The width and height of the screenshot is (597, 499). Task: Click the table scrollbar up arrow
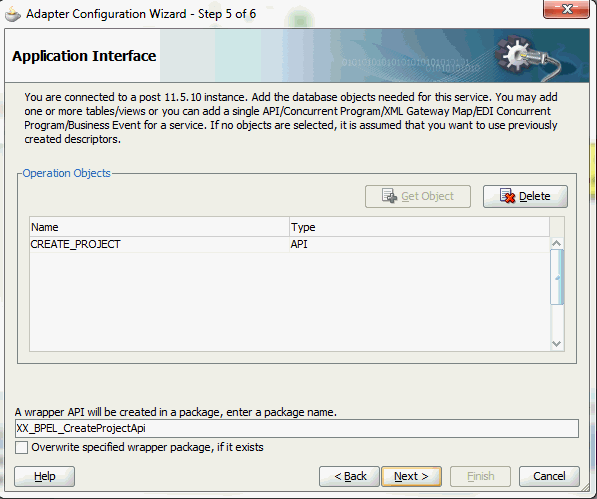click(557, 243)
